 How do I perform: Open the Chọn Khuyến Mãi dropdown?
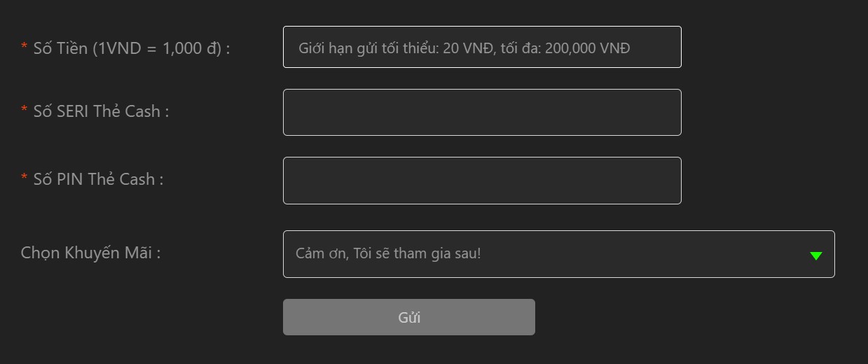pos(558,254)
